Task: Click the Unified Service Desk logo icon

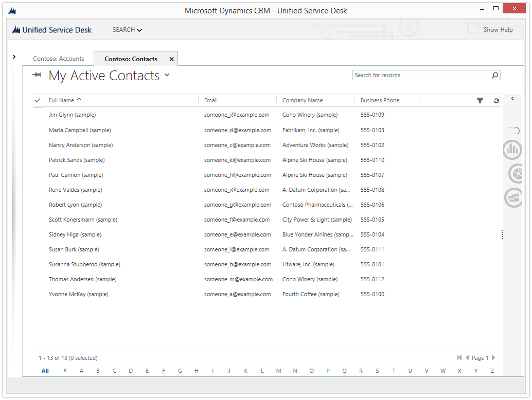Action: pos(15,30)
